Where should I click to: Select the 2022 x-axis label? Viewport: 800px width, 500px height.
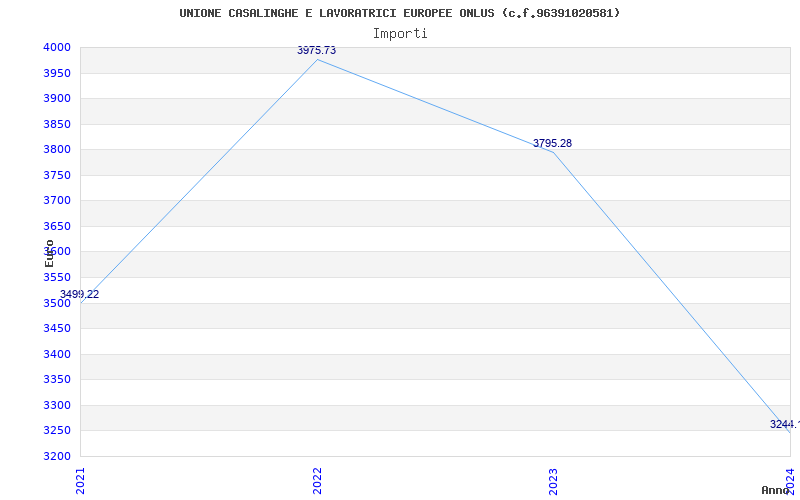(x=317, y=481)
